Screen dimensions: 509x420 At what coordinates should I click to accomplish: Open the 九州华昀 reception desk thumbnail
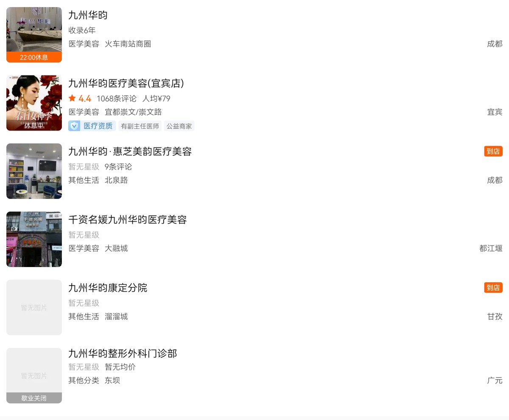[x=34, y=35]
